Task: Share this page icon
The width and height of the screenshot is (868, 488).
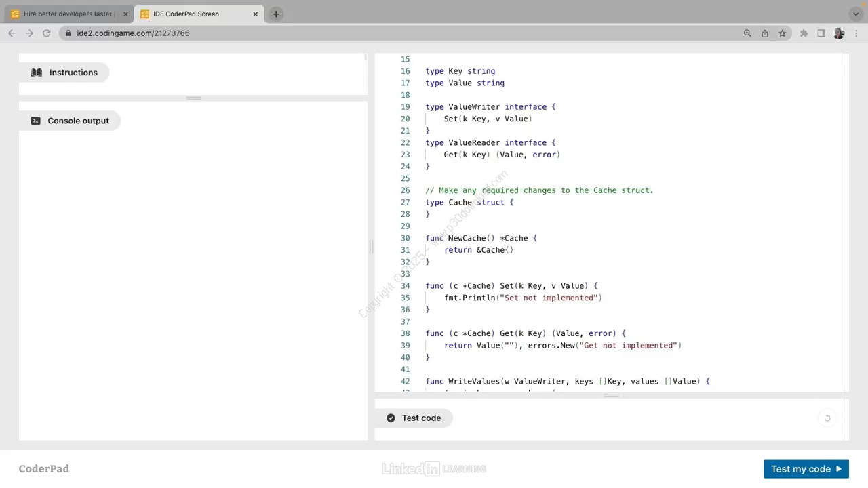Action: click(x=765, y=33)
